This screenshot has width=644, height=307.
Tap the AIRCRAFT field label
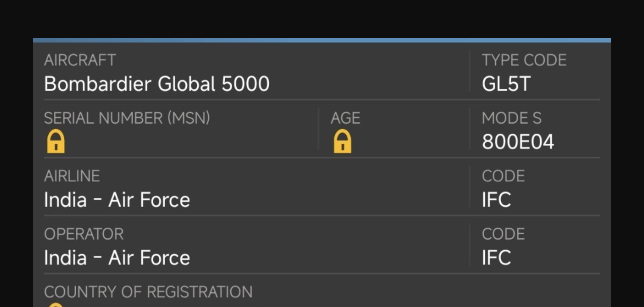[x=80, y=60]
